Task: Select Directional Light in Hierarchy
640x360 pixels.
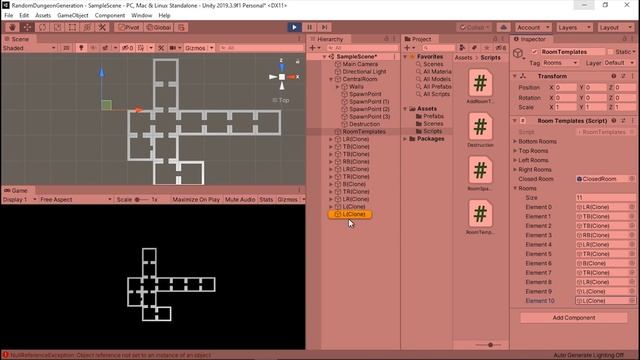Action: [364, 71]
